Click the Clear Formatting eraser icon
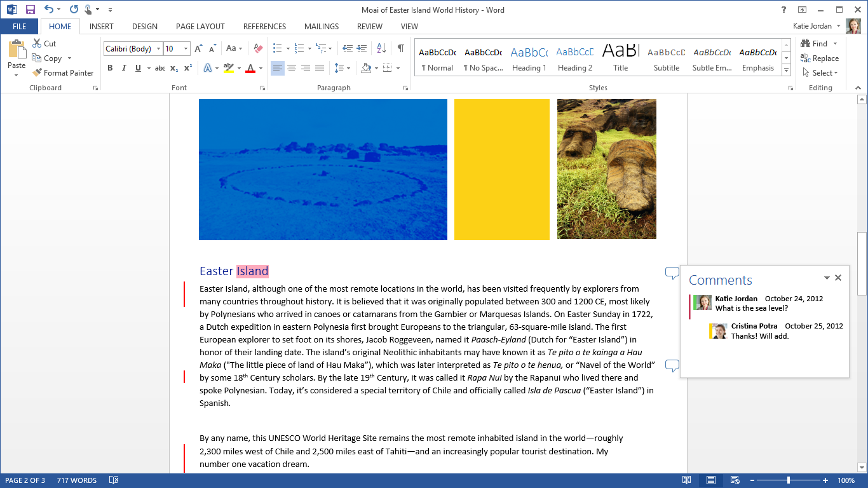Viewport: 868px width, 488px height. coord(258,48)
